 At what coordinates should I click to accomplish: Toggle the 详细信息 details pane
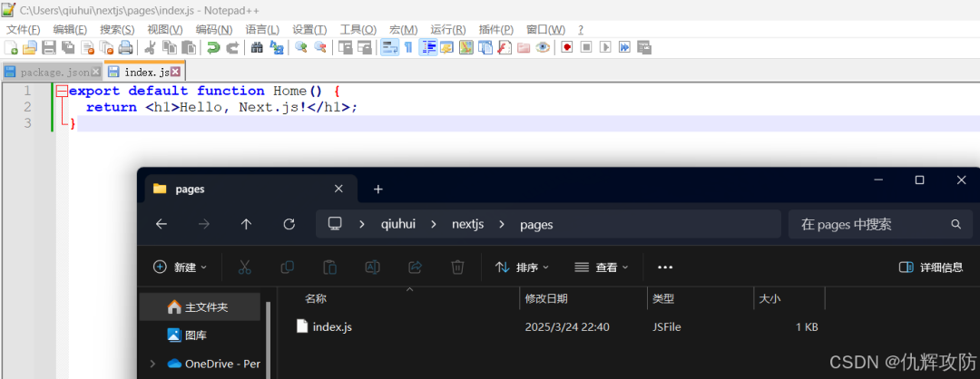pos(931,267)
